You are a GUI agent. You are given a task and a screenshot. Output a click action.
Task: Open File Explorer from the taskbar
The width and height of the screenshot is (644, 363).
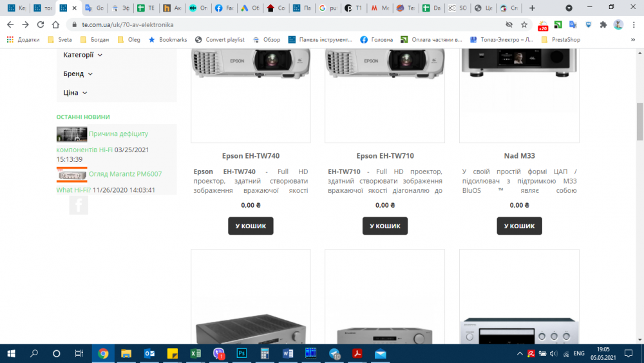[x=126, y=353]
